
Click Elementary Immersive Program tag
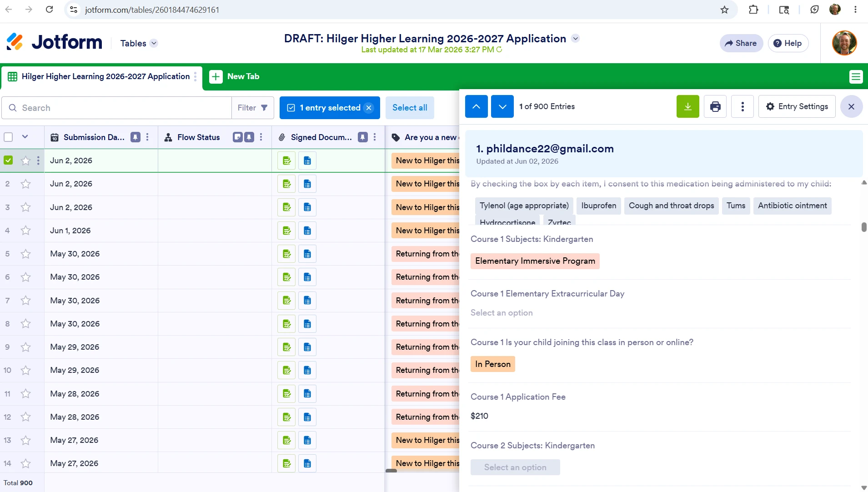[535, 261]
